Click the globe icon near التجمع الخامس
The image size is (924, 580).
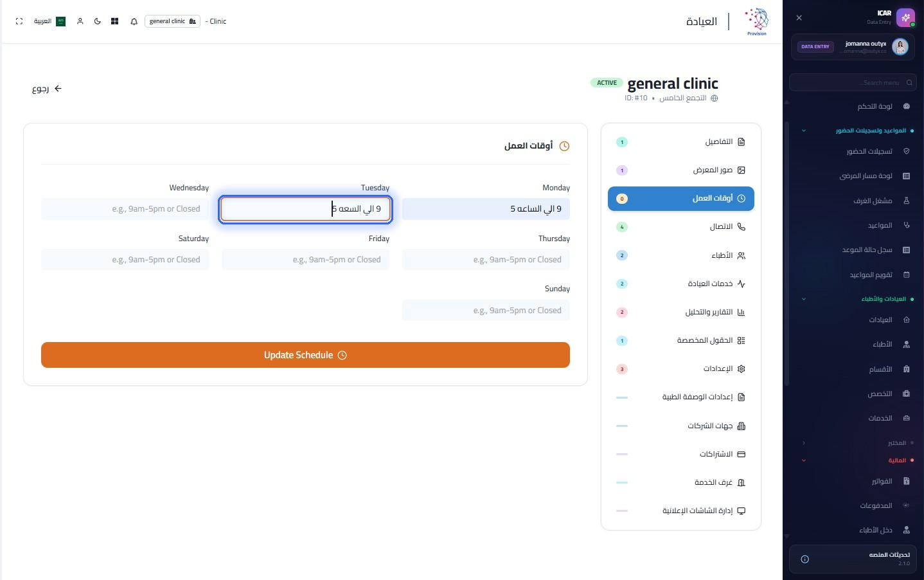point(714,98)
